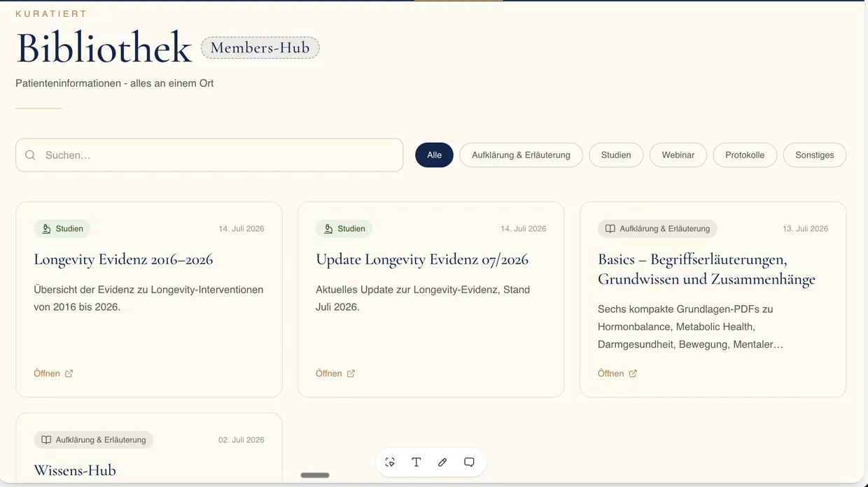Click the external-link icon on the Update Longevity card
The height and width of the screenshot is (487, 868).
(x=351, y=374)
